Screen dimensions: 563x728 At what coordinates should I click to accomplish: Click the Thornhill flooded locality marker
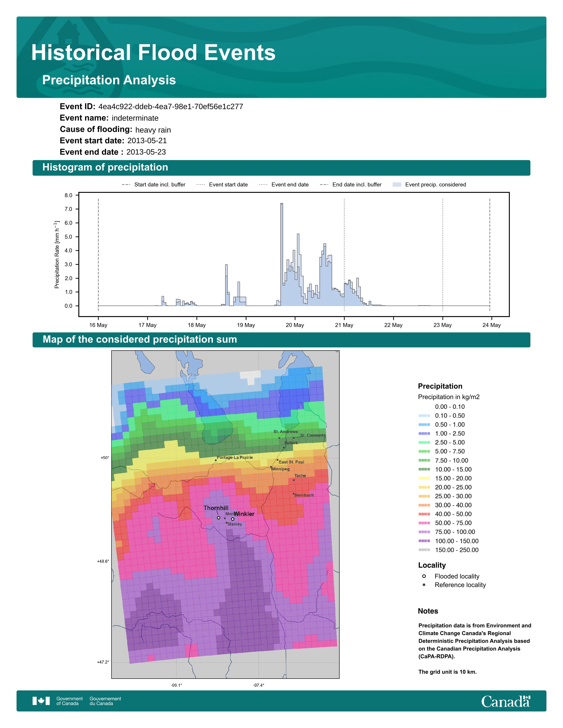point(218,518)
